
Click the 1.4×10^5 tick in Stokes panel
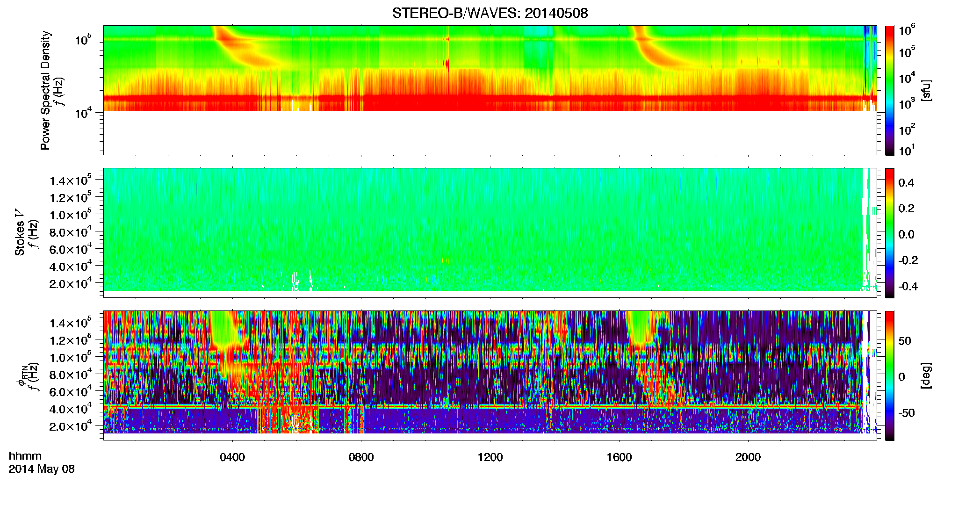tap(71, 180)
